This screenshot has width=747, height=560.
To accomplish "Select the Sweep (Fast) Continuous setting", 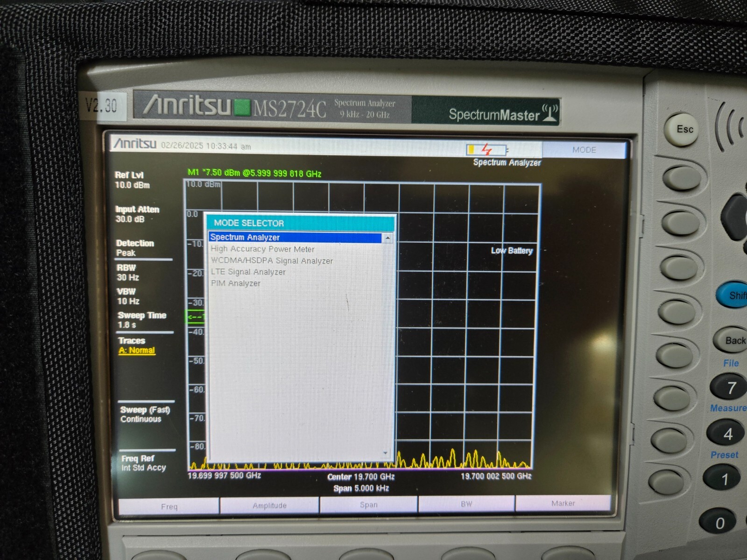I will coord(145,414).
